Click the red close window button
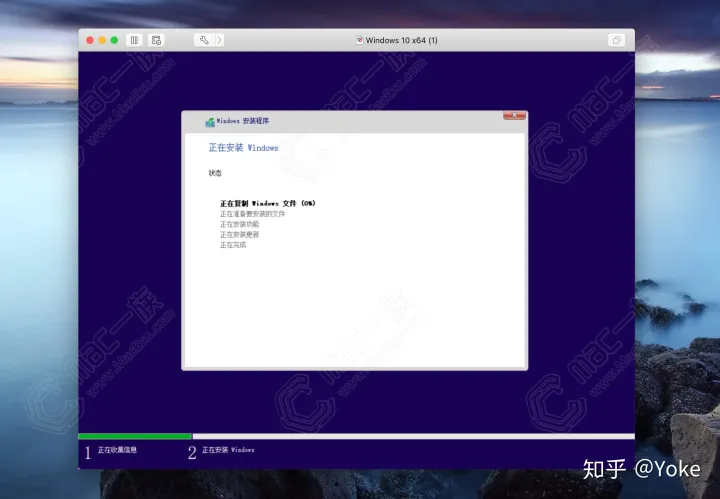This screenshot has height=499, width=720. pyautogui.click(x=90, y=40)
